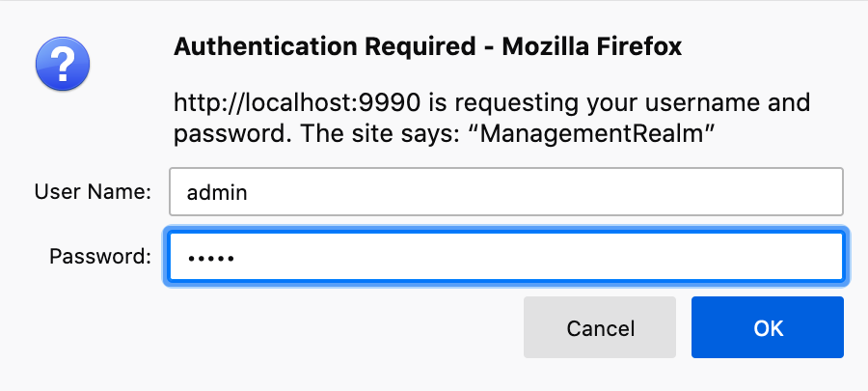Click the blue question mark icon
This screenshot has width=868, height=391.
pyautogui.click(x=62, y=64)
